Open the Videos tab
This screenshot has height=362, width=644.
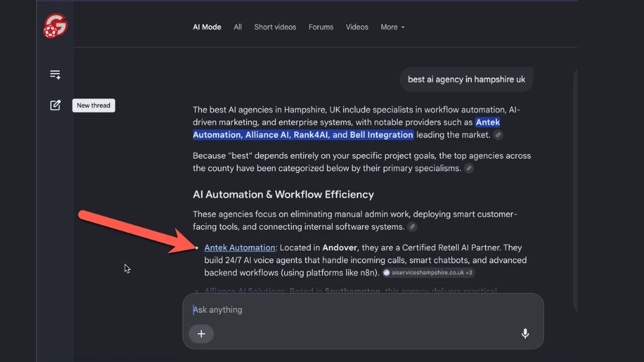tap(357, 27)
